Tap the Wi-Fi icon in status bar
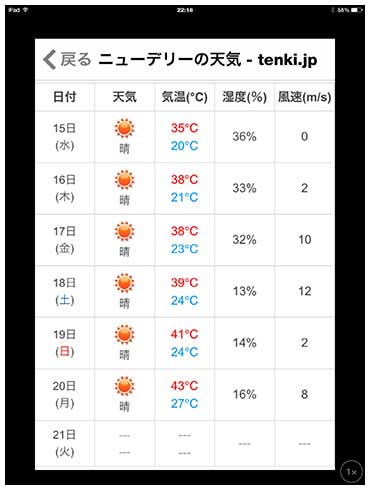This screenshot has height=490, width=370. [x=25, y=10]
